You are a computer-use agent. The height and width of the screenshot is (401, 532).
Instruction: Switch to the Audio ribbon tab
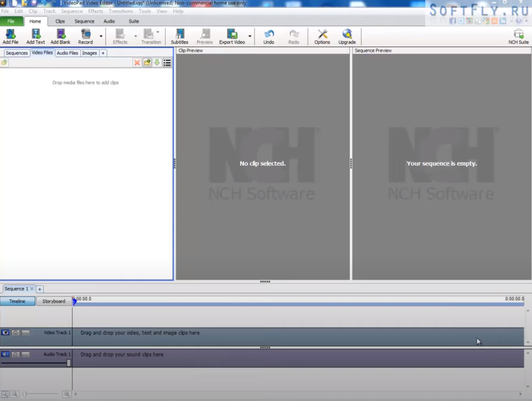(109, 21)
